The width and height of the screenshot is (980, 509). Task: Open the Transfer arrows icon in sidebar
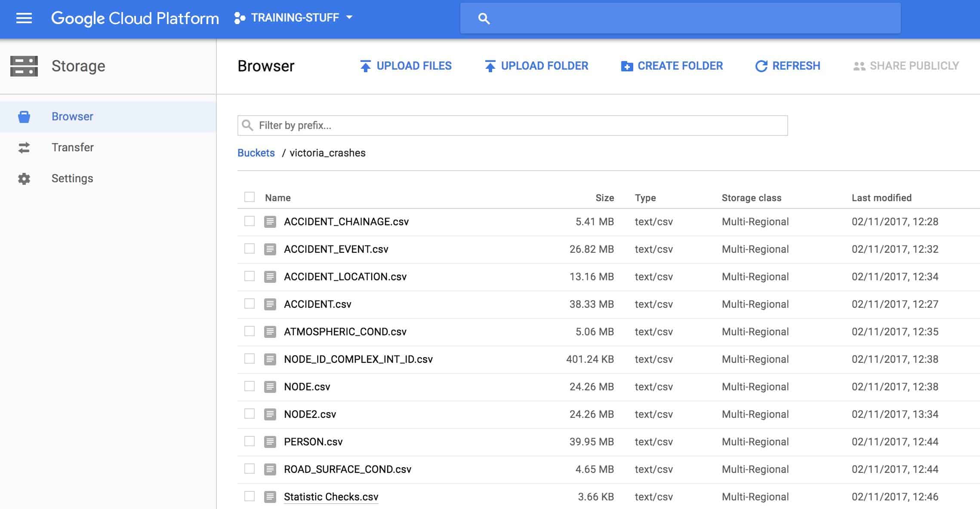(x=24, y=147)
